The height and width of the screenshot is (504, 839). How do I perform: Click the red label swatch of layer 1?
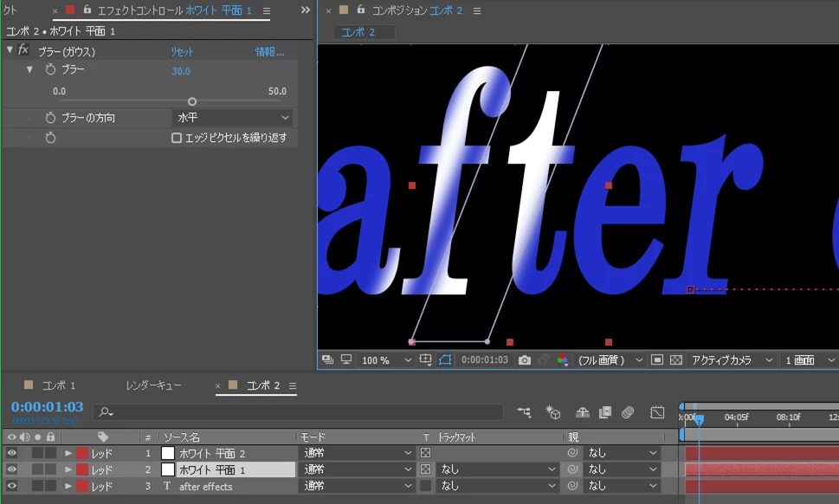pyautogui.click(x=82, y=453)
